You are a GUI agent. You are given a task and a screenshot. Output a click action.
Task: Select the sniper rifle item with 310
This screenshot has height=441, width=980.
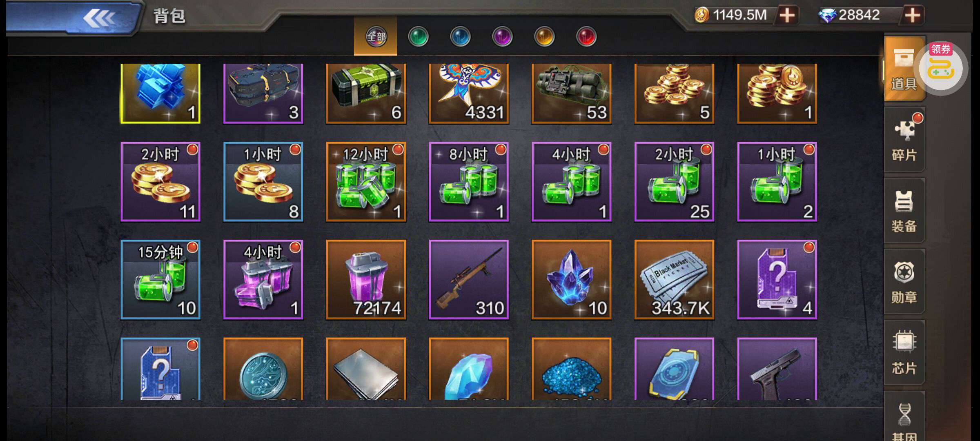click(x=469, y=280)
